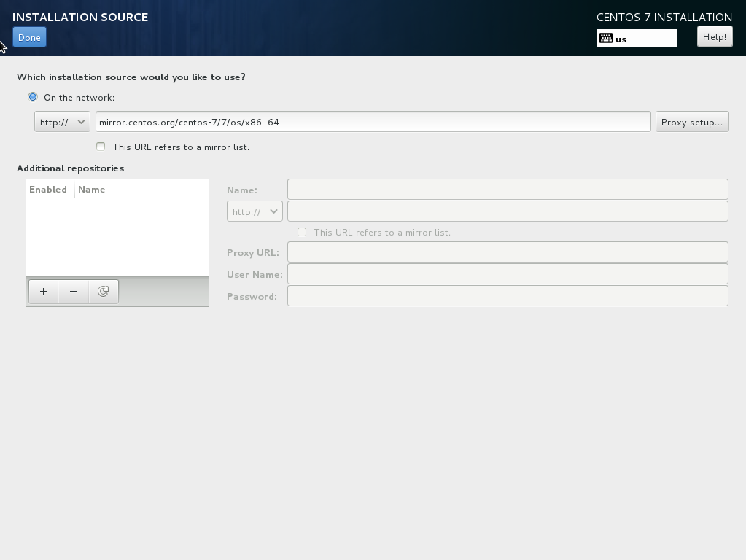Expand the protocol dropdown for the additional repository

click(x=255, y=211)
